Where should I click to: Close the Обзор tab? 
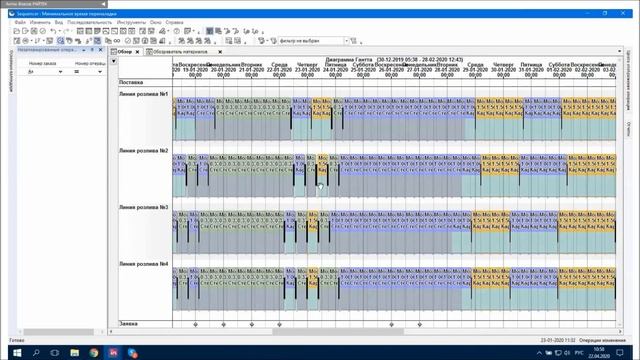point(138,52)
